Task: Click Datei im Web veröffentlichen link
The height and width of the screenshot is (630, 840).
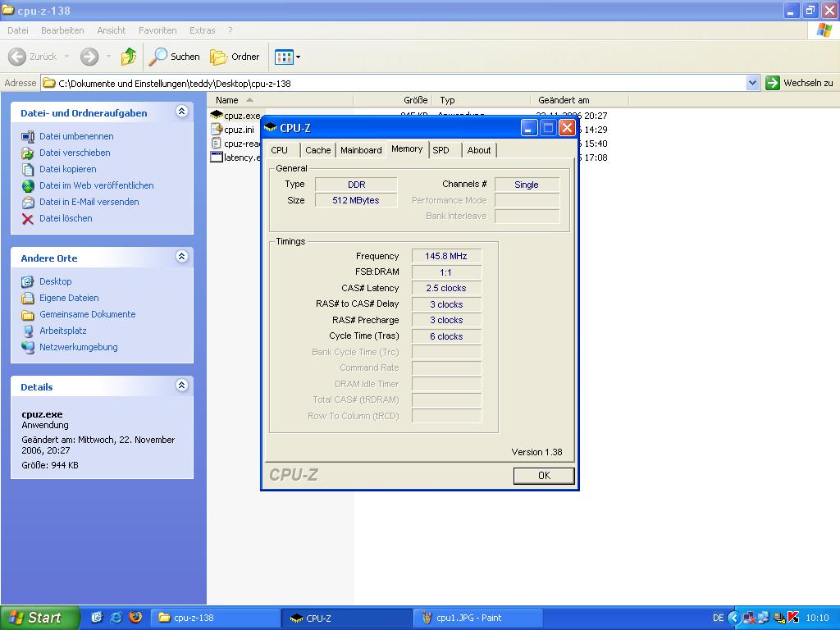Action: click(97, 185)
